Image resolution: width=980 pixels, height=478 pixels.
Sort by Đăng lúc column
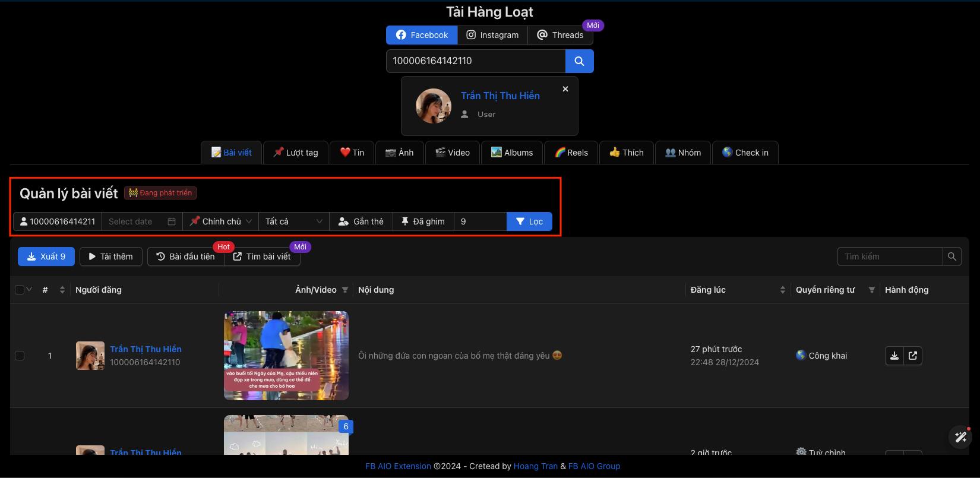[782, 290]
